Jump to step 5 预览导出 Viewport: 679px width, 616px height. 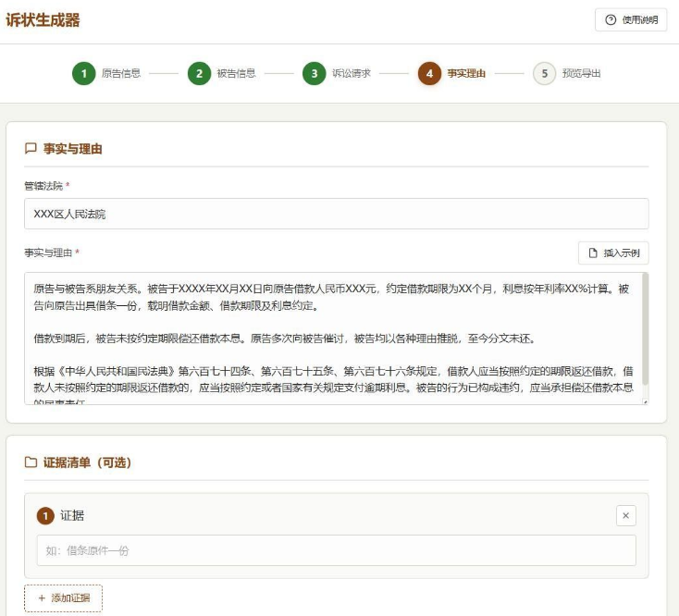click(x=580, y=73)
